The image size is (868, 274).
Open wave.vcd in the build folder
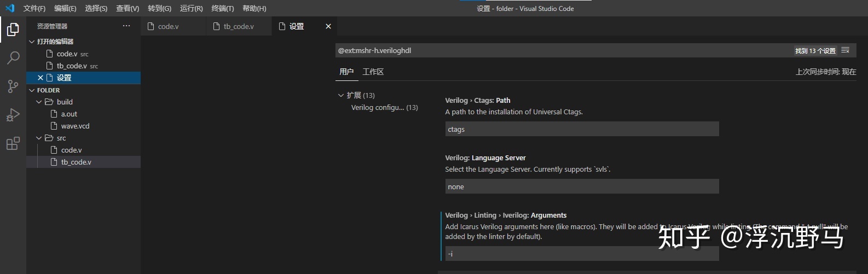76,126
